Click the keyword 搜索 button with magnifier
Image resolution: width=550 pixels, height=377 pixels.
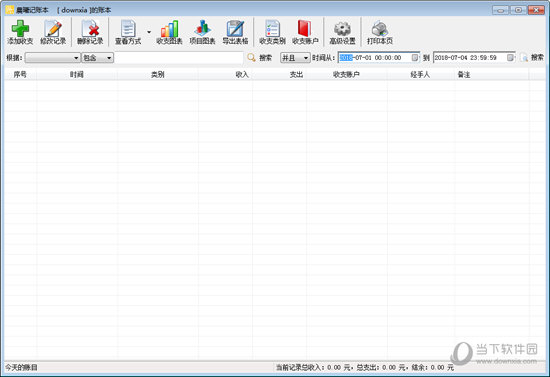260,58
